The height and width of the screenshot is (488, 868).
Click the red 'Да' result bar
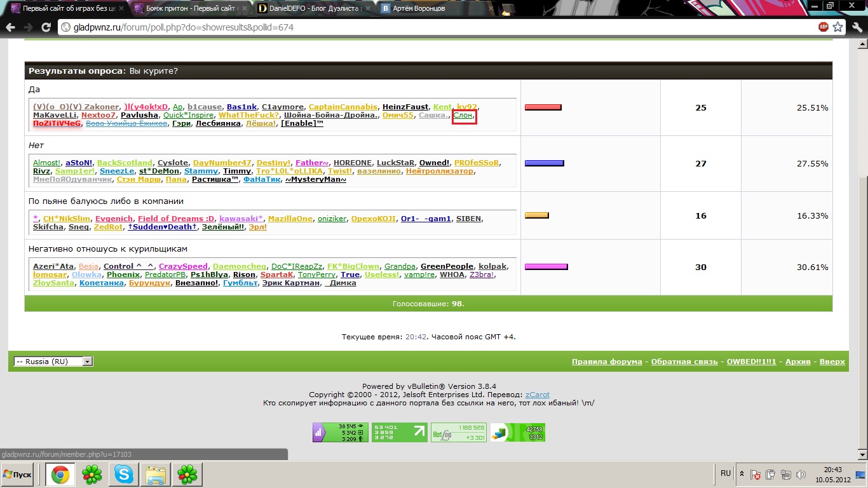click(543, 107)
